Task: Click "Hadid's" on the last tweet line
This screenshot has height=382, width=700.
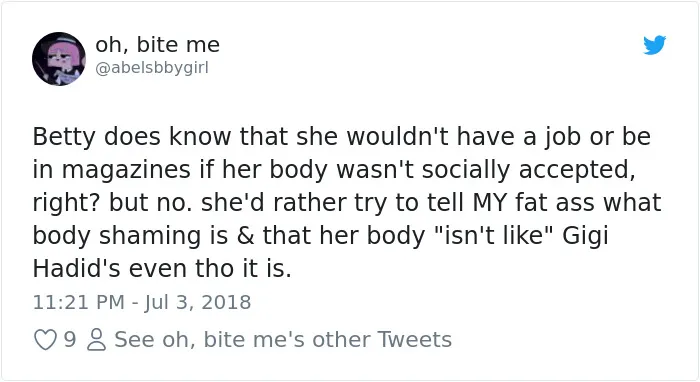Action: [x=76, y=269]
